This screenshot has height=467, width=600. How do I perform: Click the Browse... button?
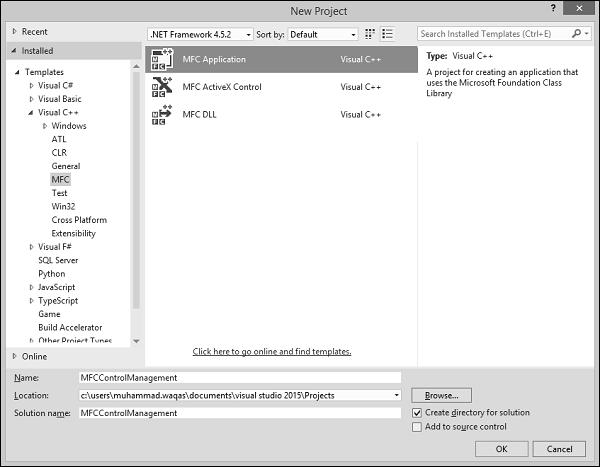click(442, 395)
